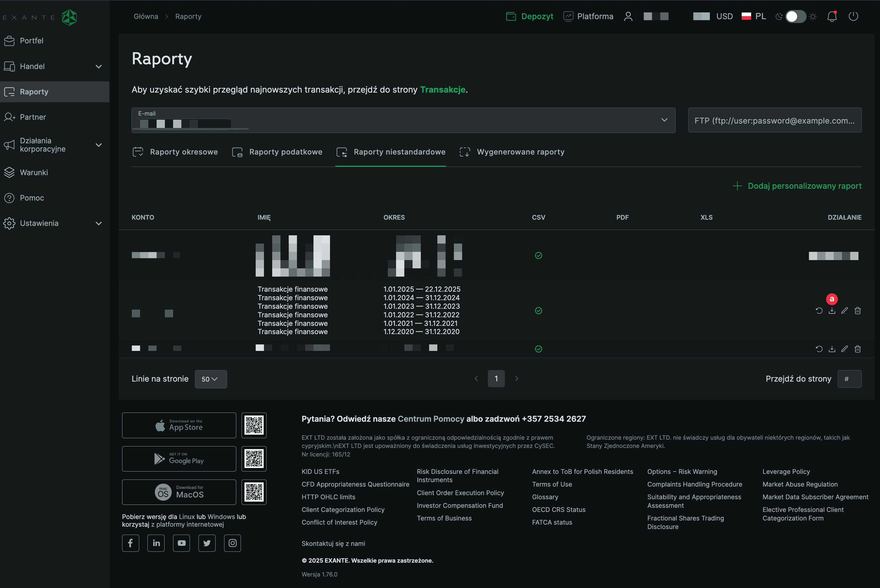Toggle CSV checkmark in bottom report row

[538, 349]
